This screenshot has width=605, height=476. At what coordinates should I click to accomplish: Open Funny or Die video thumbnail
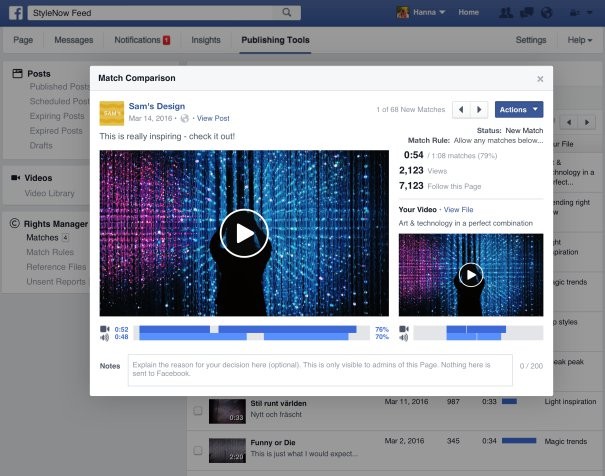[227, 450]
